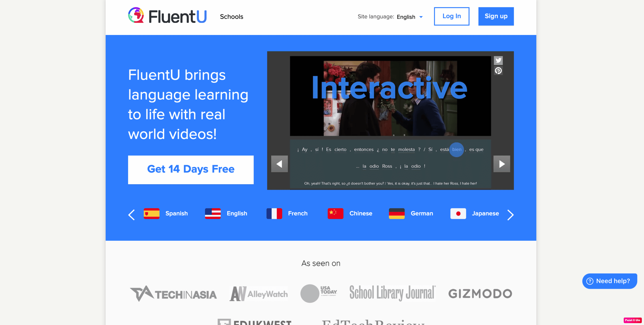Choose the Japanese language link

coord(485,213)
